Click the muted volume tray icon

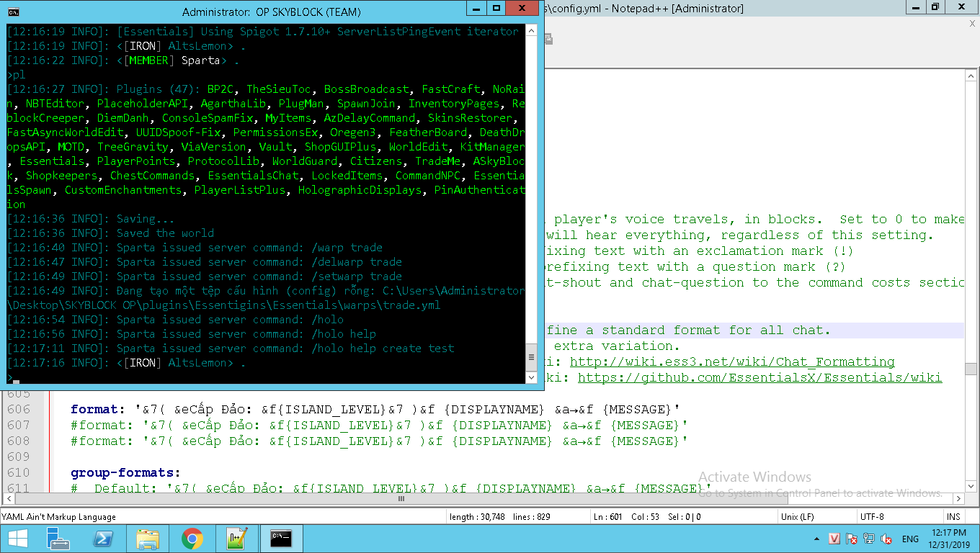[886, 539]
